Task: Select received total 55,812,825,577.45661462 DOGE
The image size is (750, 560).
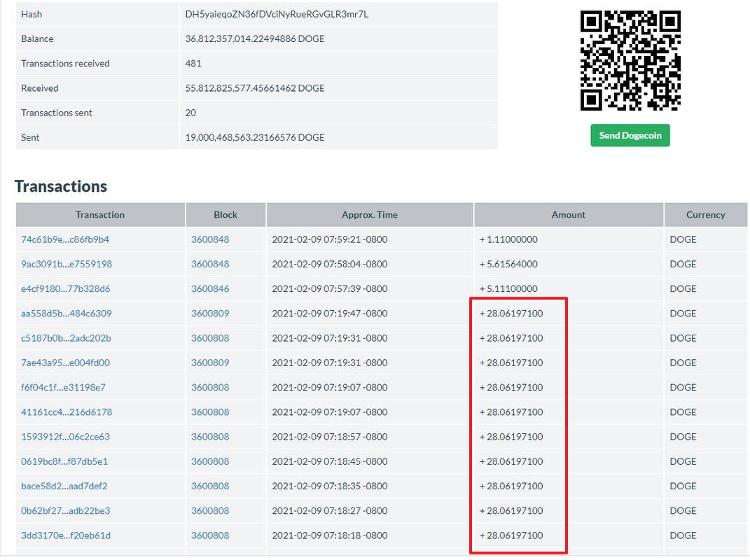Action: click(255, 88)
